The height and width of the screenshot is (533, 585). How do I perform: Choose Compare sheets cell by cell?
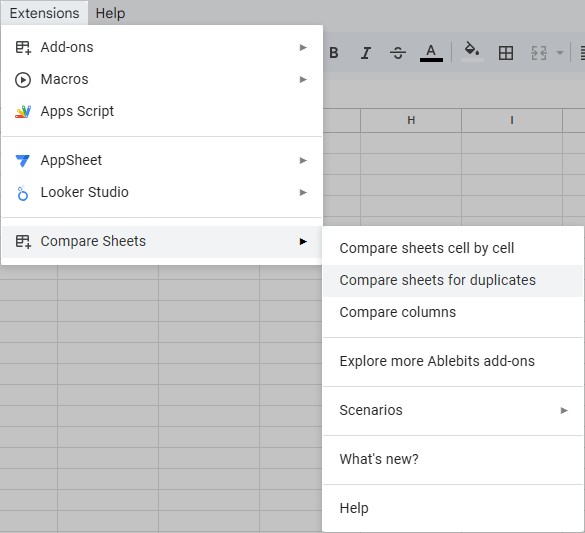coord(453,248)
